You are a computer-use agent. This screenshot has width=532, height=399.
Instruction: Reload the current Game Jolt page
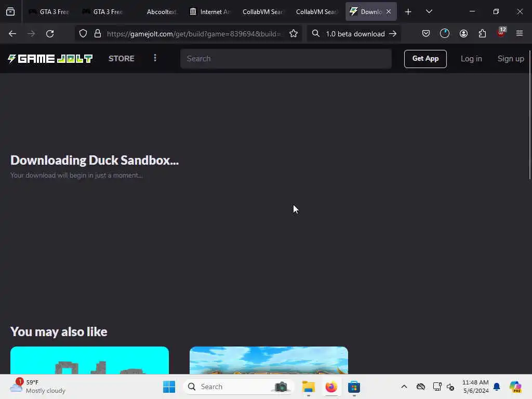click(x=50, y=34)
